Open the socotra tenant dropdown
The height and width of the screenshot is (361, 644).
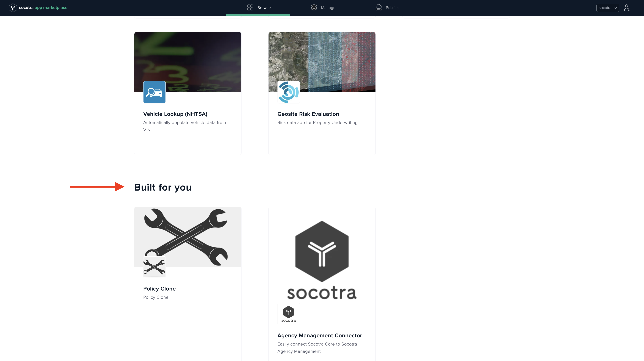click(x=607, y=7)
